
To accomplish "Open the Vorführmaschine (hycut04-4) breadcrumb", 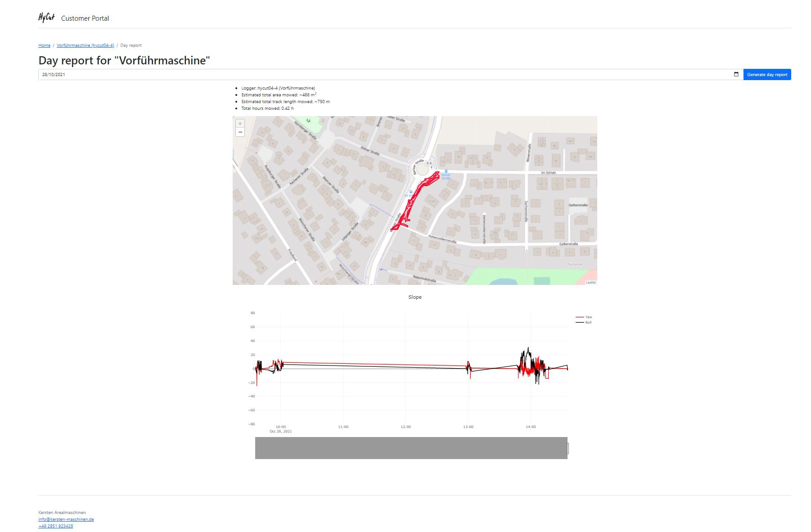I will tap(85, 45).
